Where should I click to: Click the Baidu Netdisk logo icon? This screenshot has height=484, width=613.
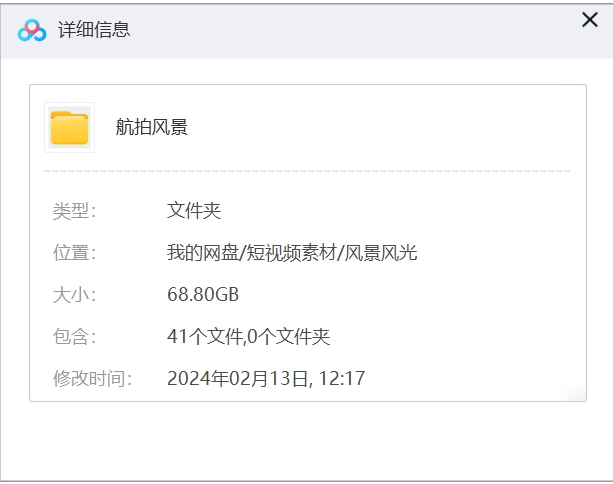32,30
